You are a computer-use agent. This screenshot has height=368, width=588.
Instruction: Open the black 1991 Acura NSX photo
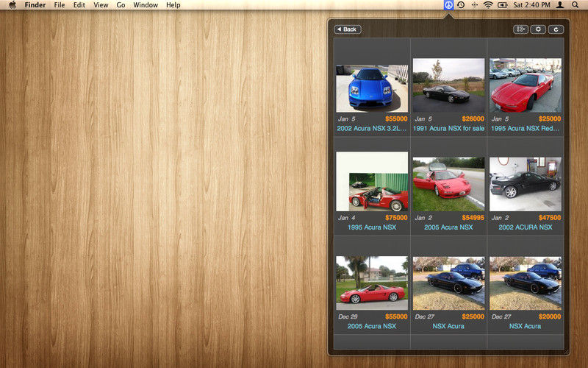pos(448,85)
